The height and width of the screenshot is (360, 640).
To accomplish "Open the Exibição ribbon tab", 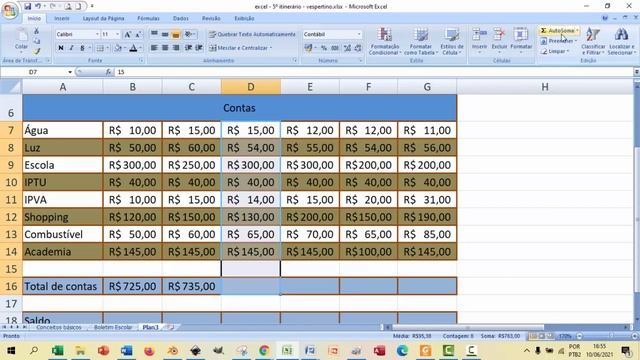I will coord(244,18).
